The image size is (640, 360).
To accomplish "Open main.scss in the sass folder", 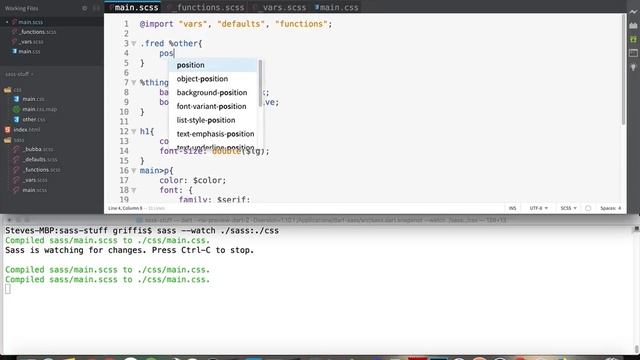I will 35,190.
